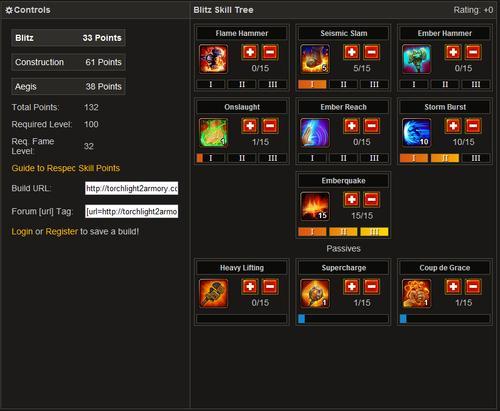The width and height of the screenshot is (500, 411).
Task: Add a point to Ember Reach
Action: click(352, 126)
